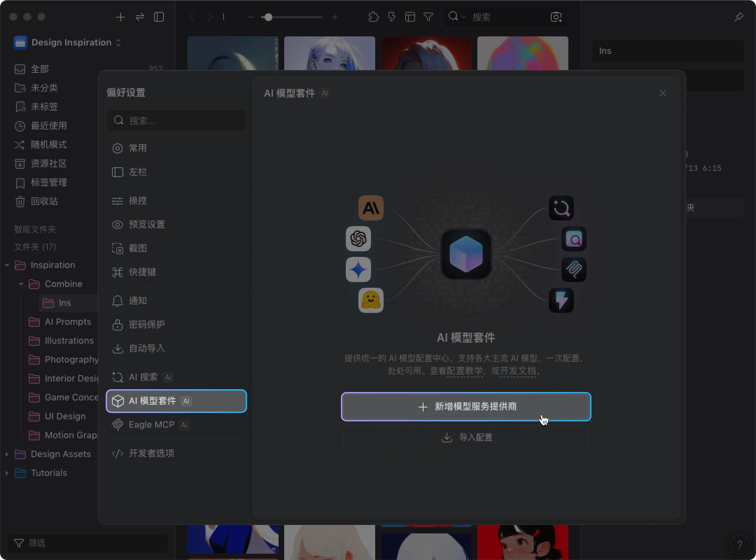
Task: Click the library switch arrows icon
Action: click(140, 17)
